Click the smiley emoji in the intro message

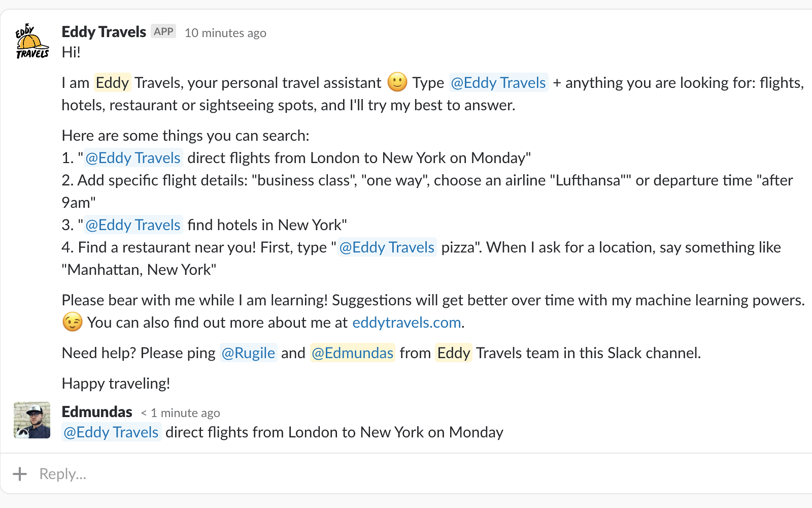[398, 82]
